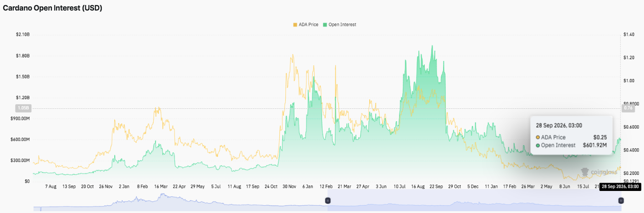This screenshot has height=213, width=644.
Task: Click the unselected left portion of mini chart
Action: pyautogui.click(x=181, y=201)
